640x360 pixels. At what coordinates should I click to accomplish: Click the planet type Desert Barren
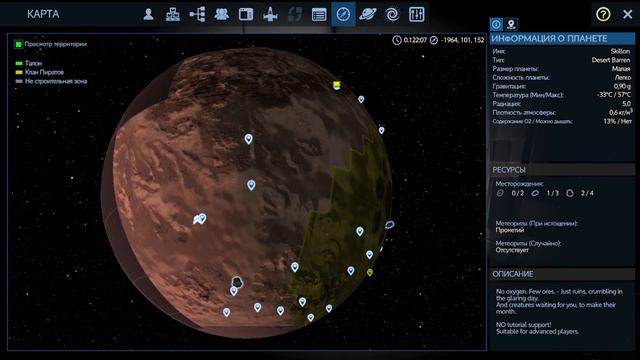pyautogui.click(x=611, y=60)
